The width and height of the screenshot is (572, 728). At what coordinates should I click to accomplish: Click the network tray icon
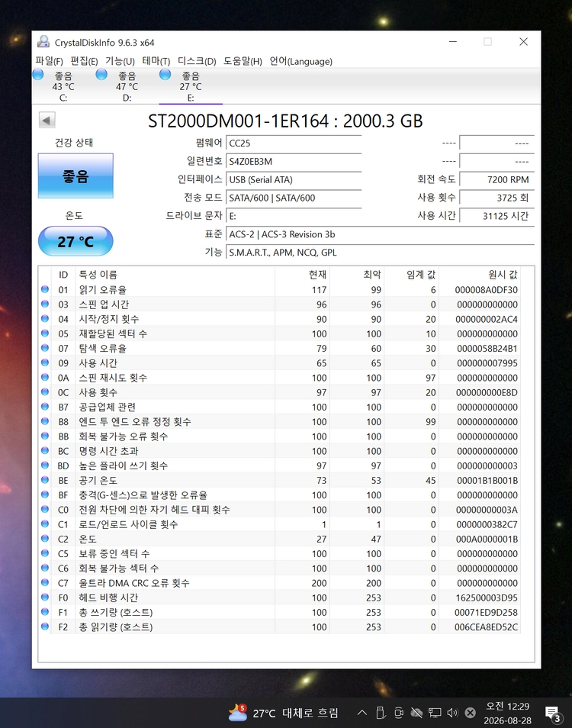[x=435, y=713]
